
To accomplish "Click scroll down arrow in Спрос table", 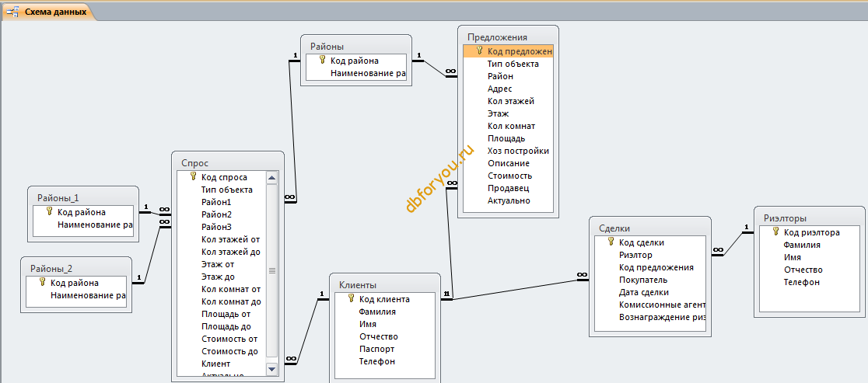I will (271, 369).
